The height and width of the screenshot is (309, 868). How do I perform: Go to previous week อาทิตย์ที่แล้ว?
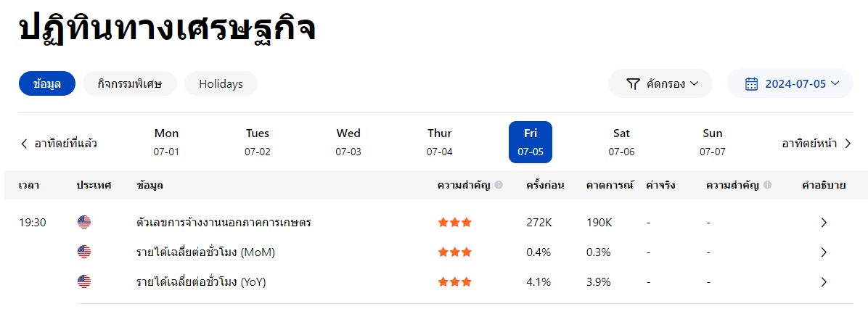59,143
